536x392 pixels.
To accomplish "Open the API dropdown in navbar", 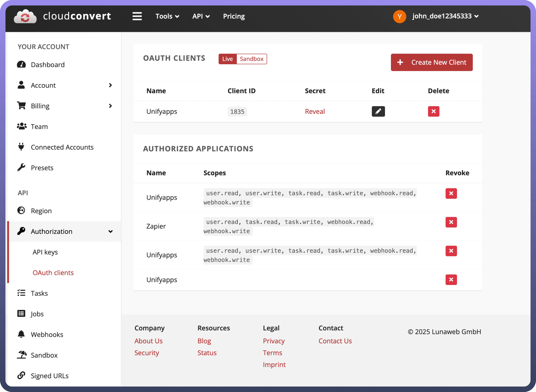I will [201, 16].
